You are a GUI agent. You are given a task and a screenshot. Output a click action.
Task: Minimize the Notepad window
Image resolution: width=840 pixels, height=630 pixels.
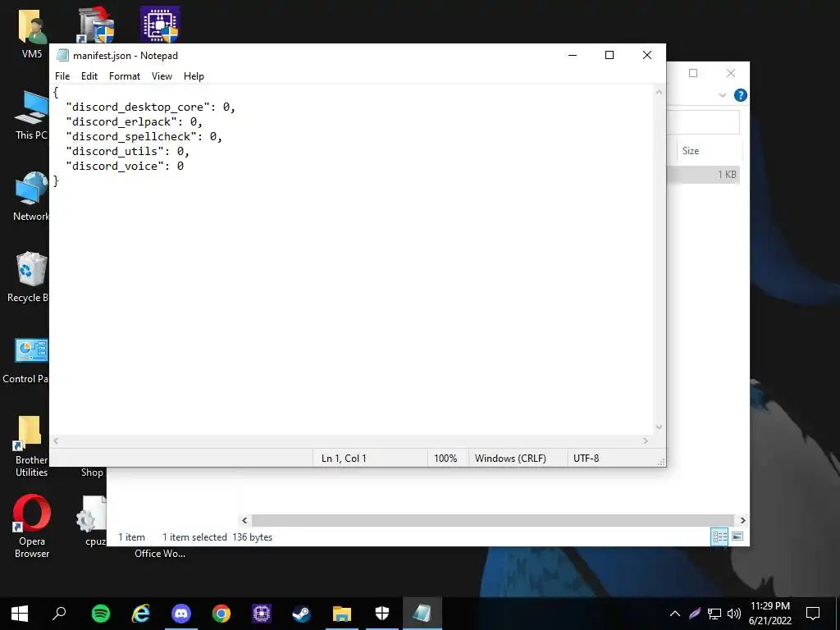click(572, 55)
